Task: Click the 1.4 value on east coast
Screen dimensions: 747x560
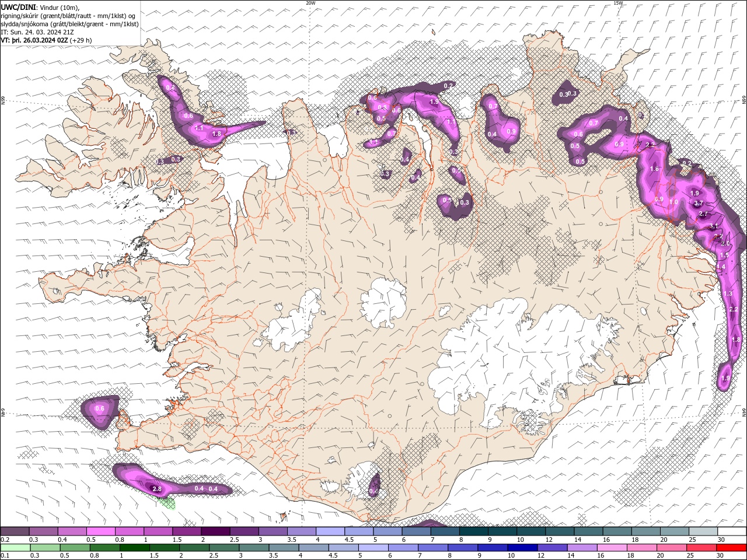Action: (721, 267)
